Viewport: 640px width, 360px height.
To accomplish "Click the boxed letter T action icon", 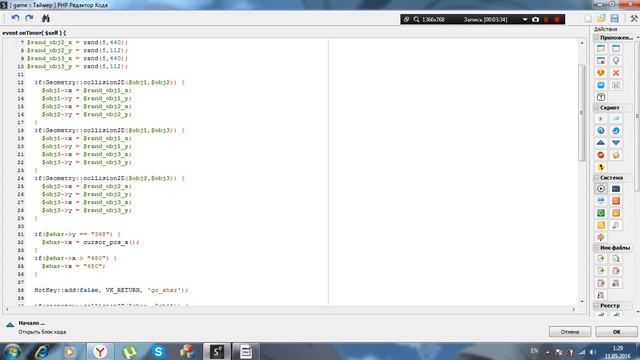I will point(601,97).
